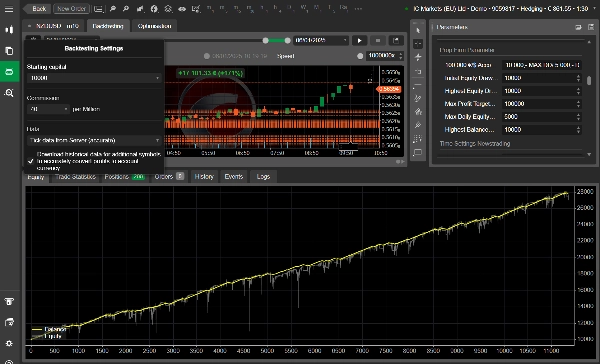The width and height of the screenshot is (600, 364).
Task: Click the Max Daily Equity stepper arrows
Action: (578, 117)
